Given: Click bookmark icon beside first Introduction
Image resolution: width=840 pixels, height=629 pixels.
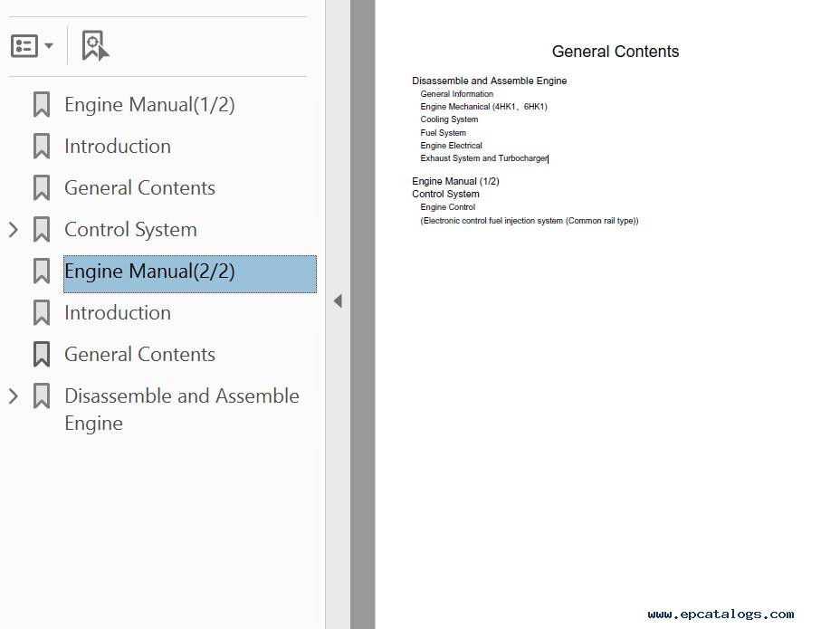Looking at the screenshot, I should coord(42,147).
